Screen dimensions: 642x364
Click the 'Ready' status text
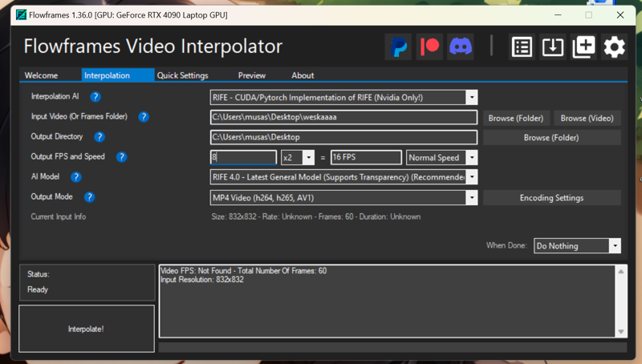[38, 289]
